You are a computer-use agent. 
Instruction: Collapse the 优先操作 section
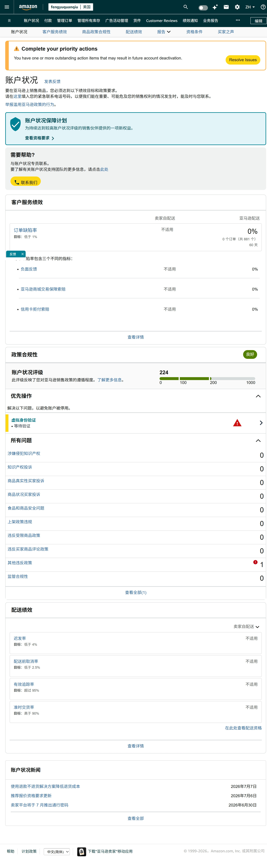tap(258, 396)
